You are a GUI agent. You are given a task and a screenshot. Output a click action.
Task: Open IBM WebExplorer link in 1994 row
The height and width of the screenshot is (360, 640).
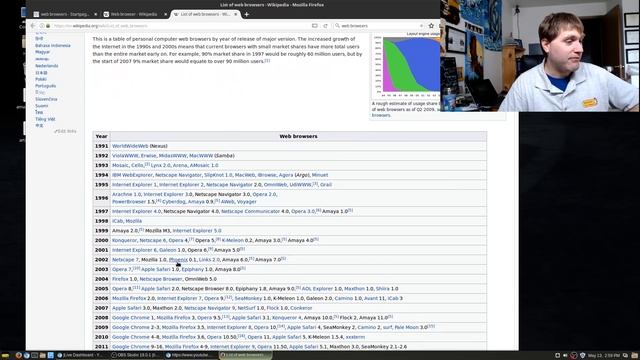(132, 175)
